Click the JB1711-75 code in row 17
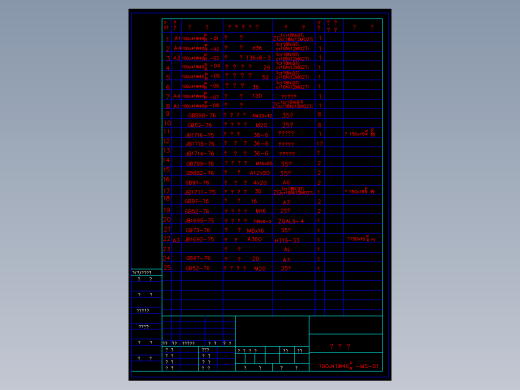This screenshot has height=390, width=520. click(200, 192)
